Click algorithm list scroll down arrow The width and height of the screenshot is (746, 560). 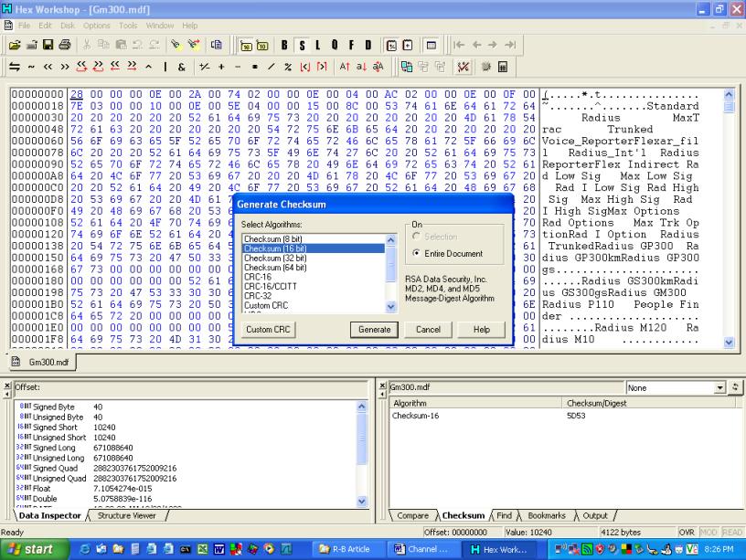[390, 307]
